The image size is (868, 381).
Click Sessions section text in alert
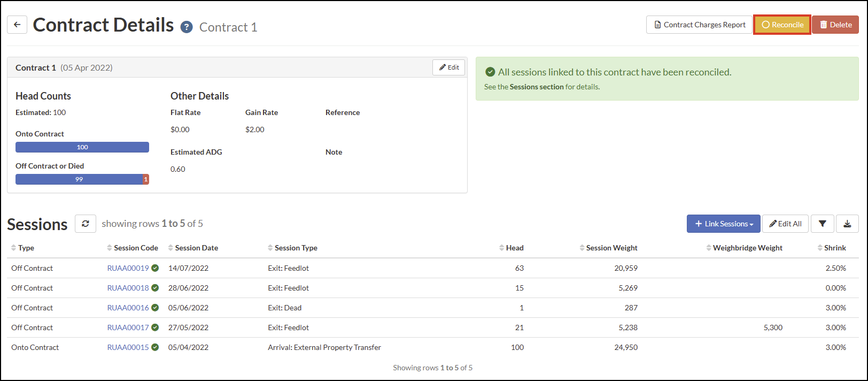pos(537,87)
